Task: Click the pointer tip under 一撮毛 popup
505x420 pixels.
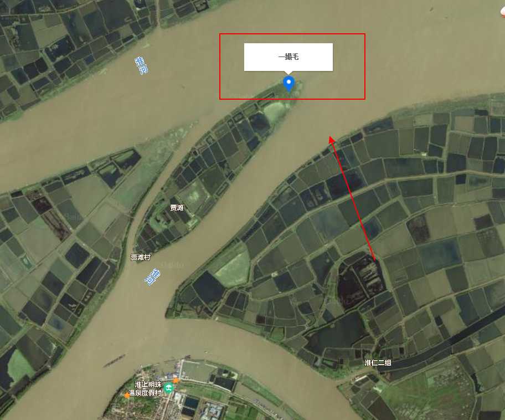Action: [288, 74]
